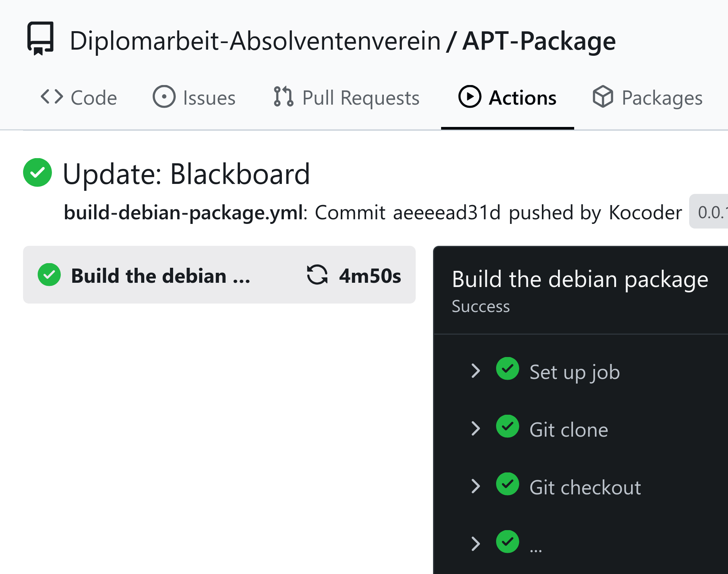Image resolution: width=728 pixels, height=574 pixels.
Task: Select the Build the debian job entry
Action: (161, 276)
